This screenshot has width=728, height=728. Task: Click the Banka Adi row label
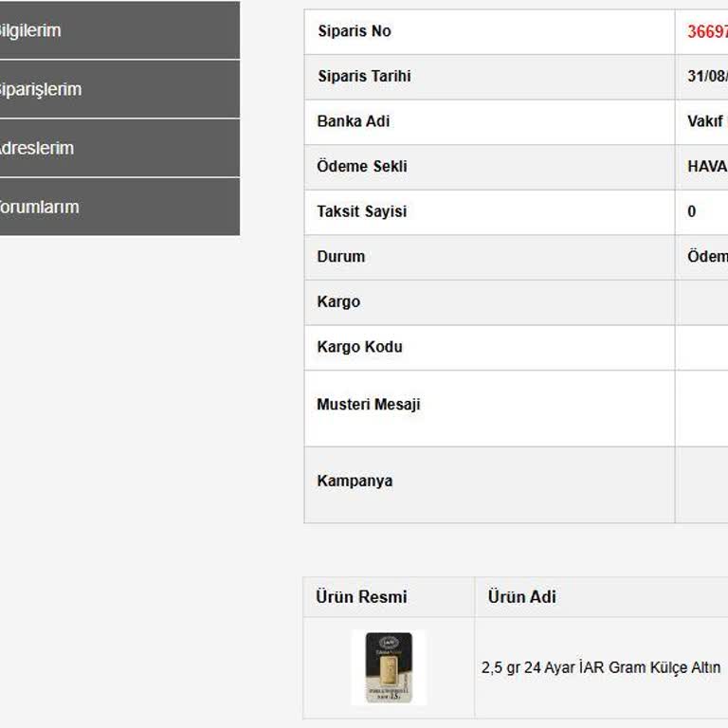point(353,121)
